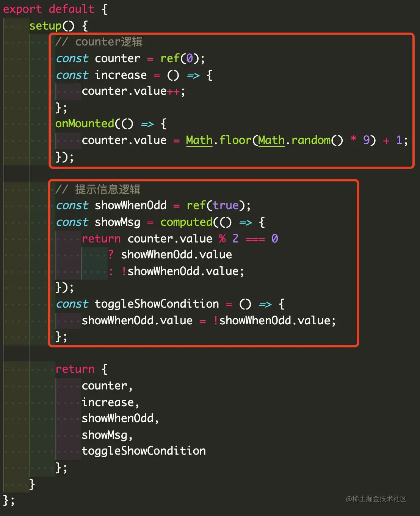Click the Math.floor(Math.random() * 9) assignment line
This screenshot has width=420, height=516.
[x=245, y=141]
